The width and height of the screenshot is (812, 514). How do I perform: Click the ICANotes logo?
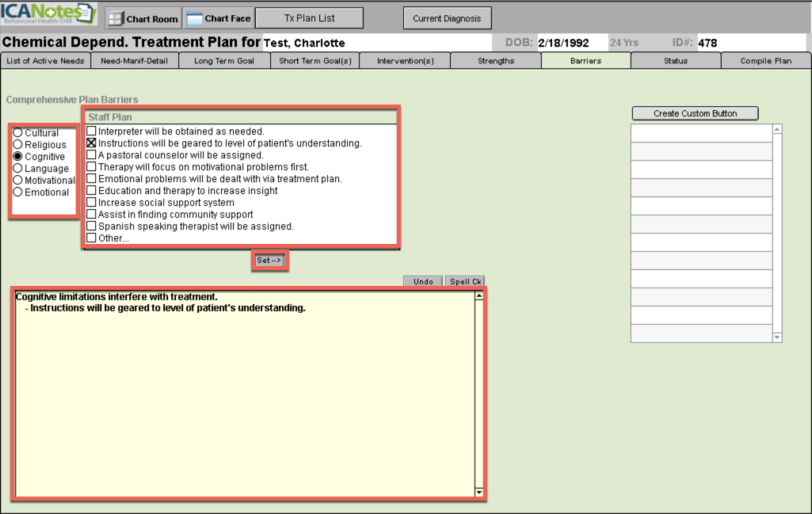pyautogui.click(x=49, y=15)
